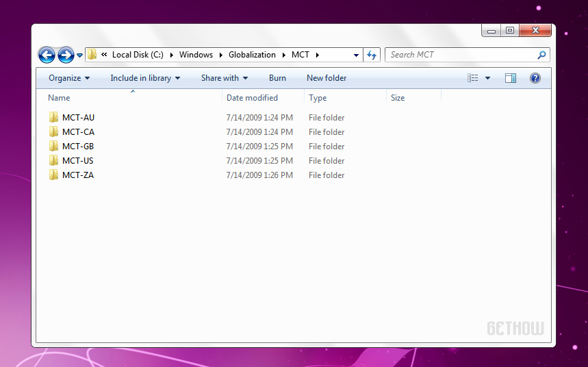
Task: Go forward with the Forward arrow button
Action: point(66,55)
